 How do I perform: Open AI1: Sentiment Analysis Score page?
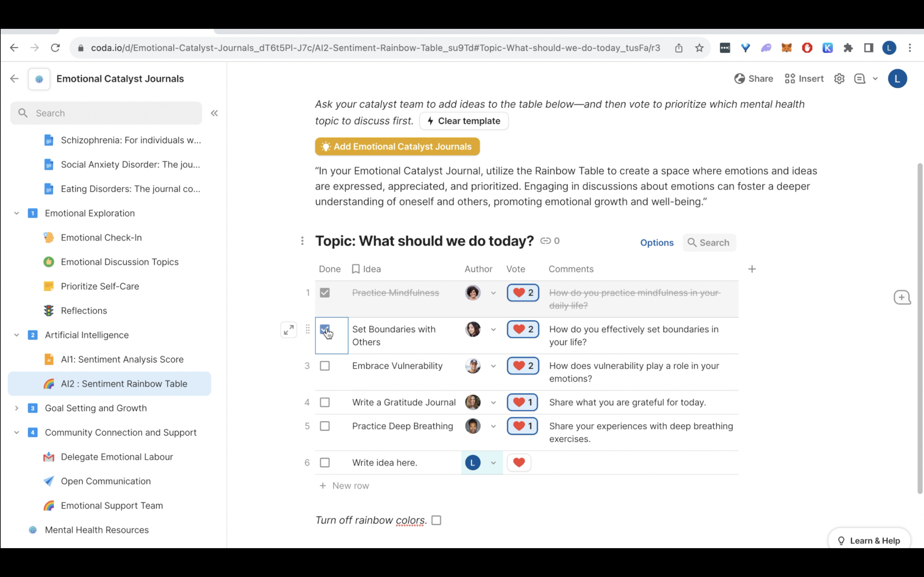122,359
